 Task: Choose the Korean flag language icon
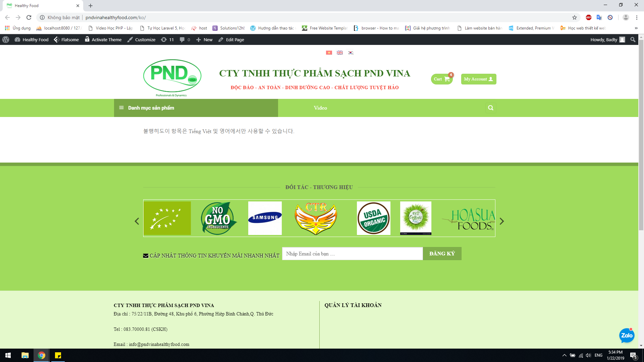[x=351, y=53]
